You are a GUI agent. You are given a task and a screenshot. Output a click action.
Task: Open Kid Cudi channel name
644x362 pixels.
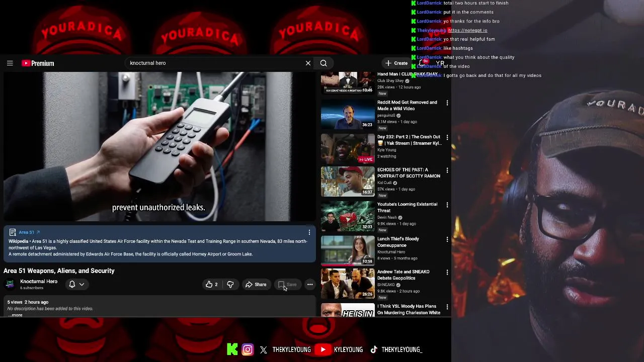click(384, 183)
